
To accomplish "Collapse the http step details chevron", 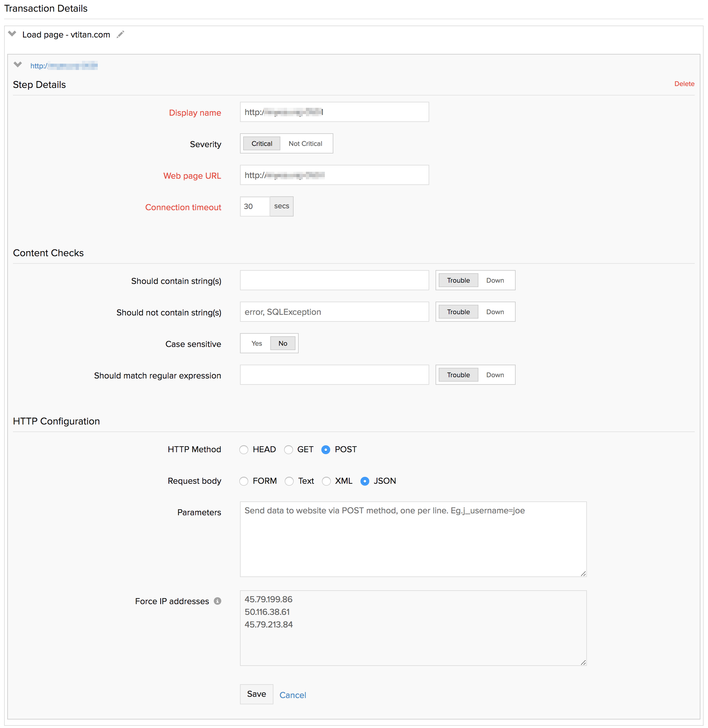I will [x=17, y=65].
